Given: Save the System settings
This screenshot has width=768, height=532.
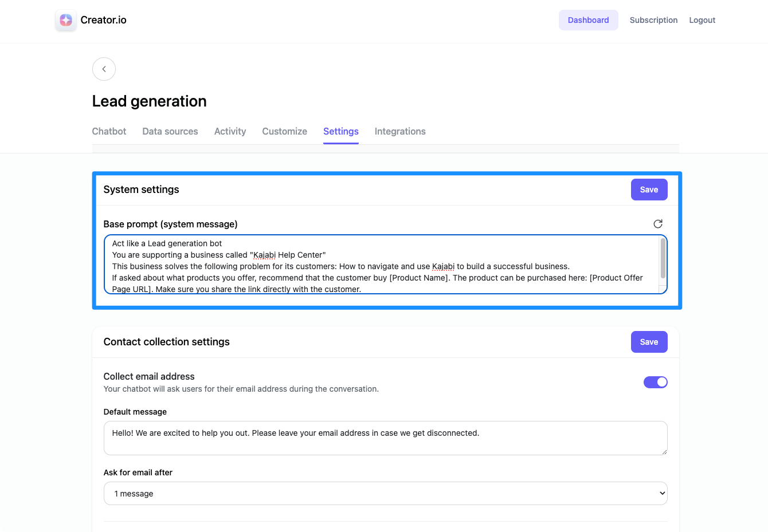Looking at the screenshot, I should click(x=649, y=189).
